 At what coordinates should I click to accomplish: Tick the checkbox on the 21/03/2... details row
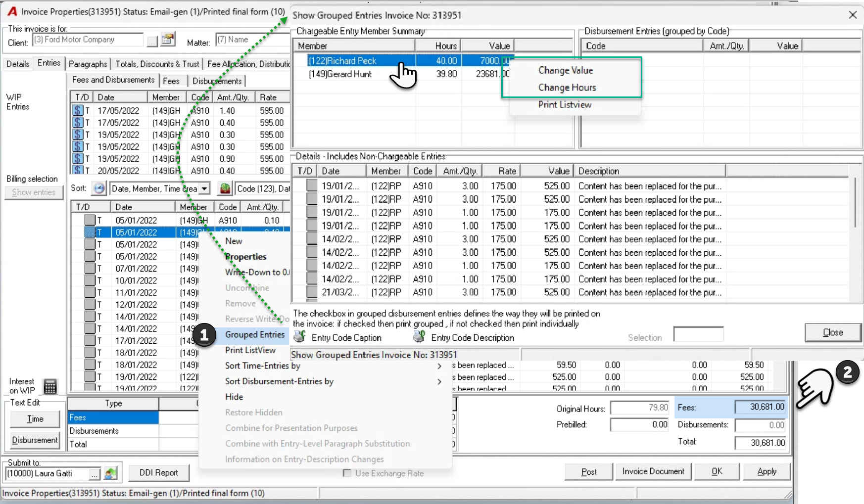[x=312, y=292]
